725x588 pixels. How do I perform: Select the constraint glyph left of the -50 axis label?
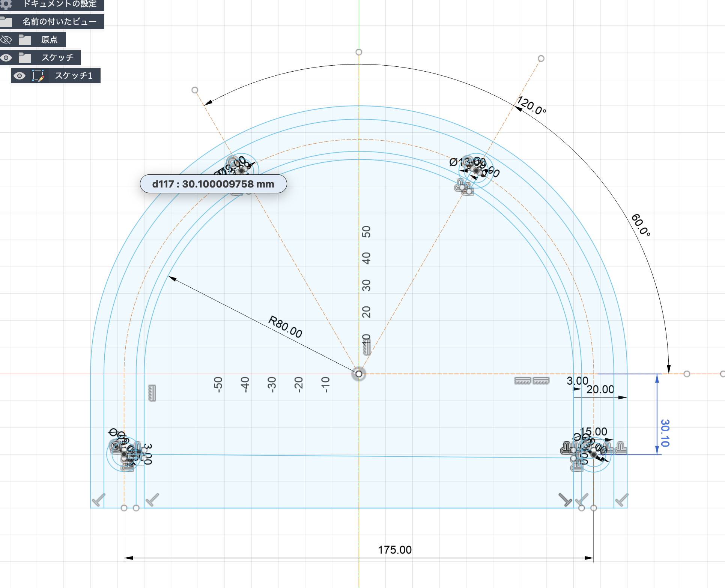tap(152, 393)
